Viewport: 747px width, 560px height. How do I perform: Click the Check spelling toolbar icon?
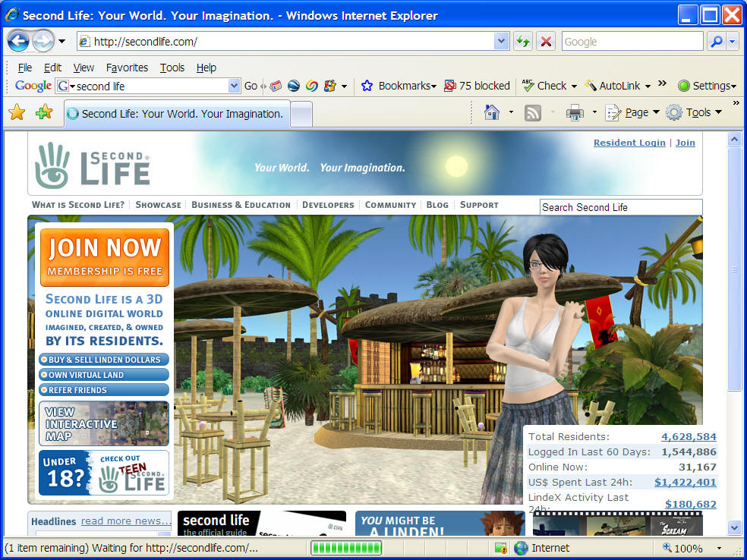(x=528, y=86)
